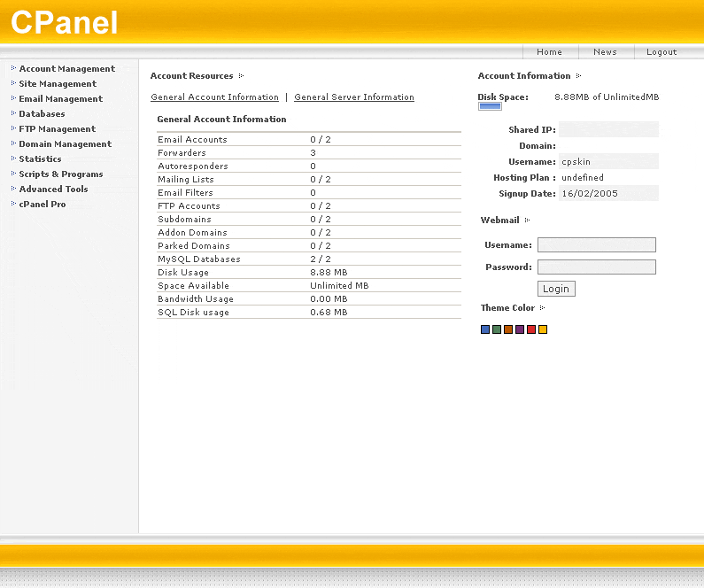Go to Home in top navigation
704x588 pixels.
[x=549, y=52]
